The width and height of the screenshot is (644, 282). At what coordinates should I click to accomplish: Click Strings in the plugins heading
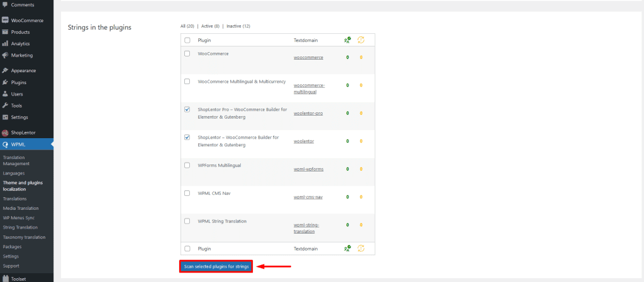tap(99, 28)
